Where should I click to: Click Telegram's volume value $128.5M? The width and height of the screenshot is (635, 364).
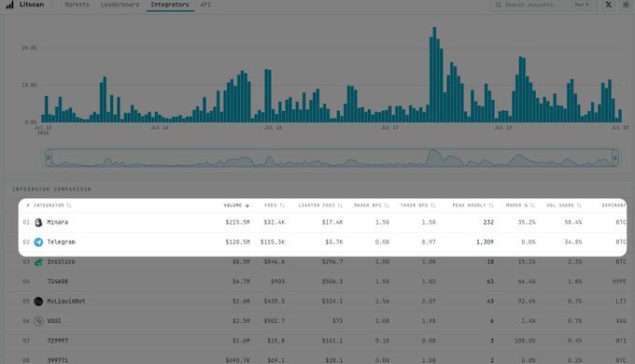[x=238, y=242]
